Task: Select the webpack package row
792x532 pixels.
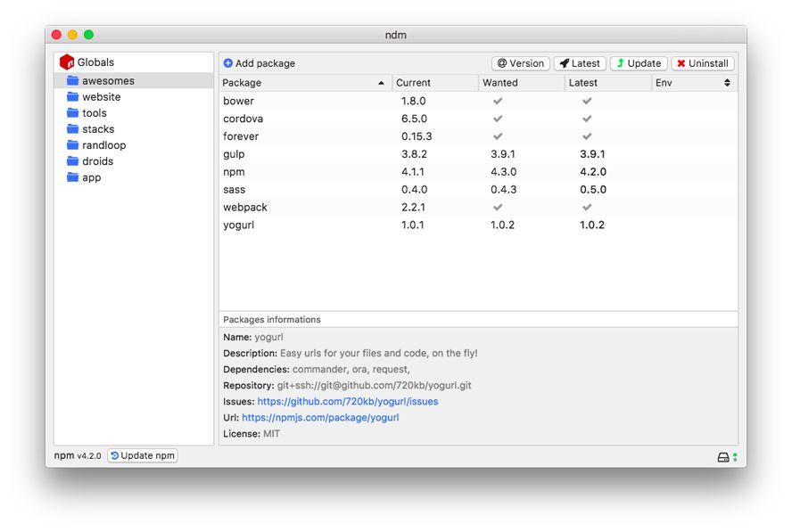Action: (x=478, y=207)
